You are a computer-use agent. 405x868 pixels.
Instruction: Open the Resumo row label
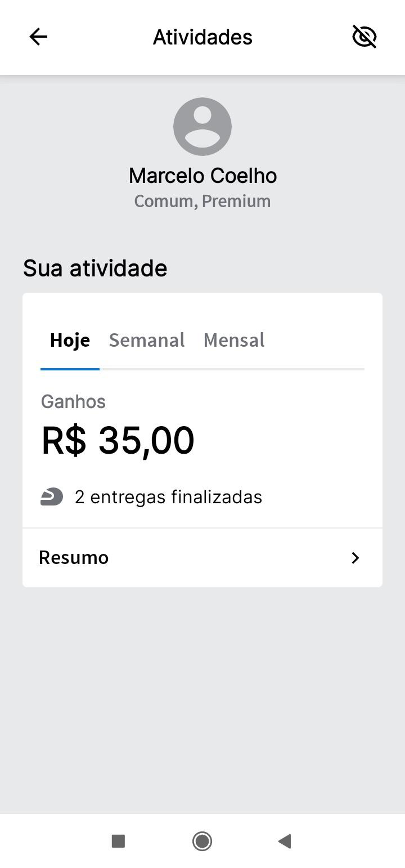click(74, 558)
